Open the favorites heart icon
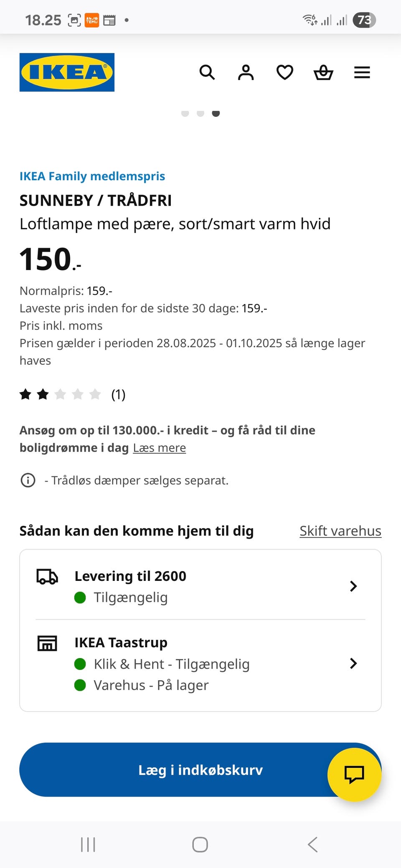Viewport: 401px width, 868px height. point(285,73)
